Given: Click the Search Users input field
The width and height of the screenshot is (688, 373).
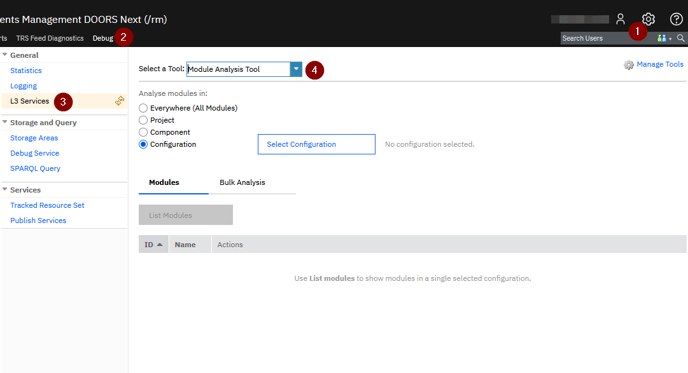Looking at the screenshot, I should 608,38.
